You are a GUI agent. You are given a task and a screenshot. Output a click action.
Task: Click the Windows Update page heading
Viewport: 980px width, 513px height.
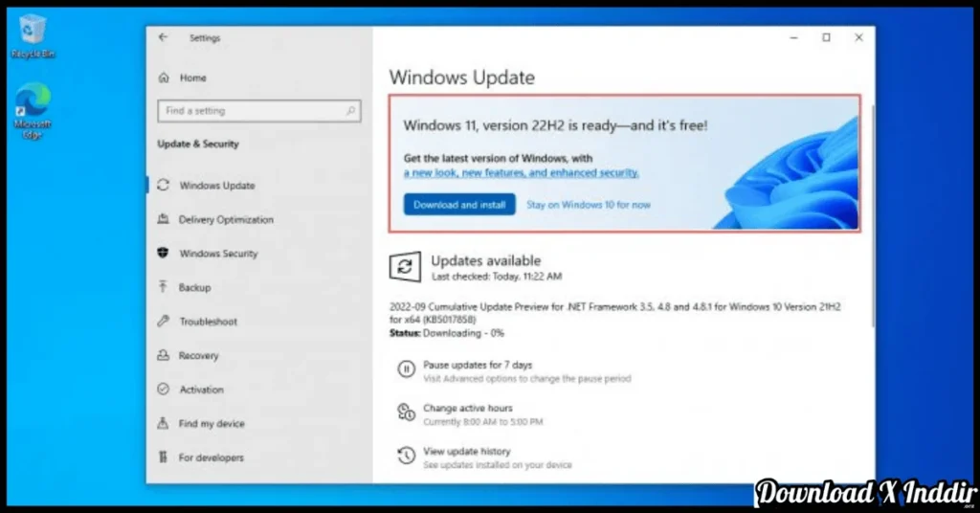click(x=462, y=78)
